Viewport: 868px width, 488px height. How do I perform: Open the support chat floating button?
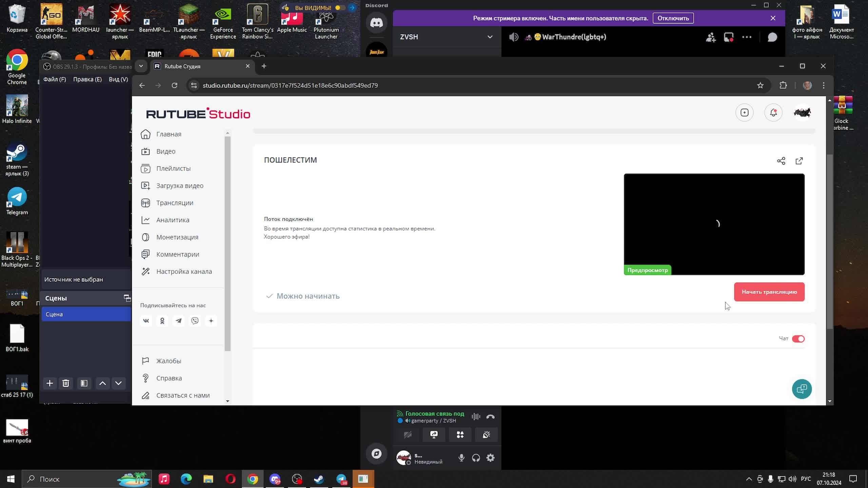tap(802, 389)
